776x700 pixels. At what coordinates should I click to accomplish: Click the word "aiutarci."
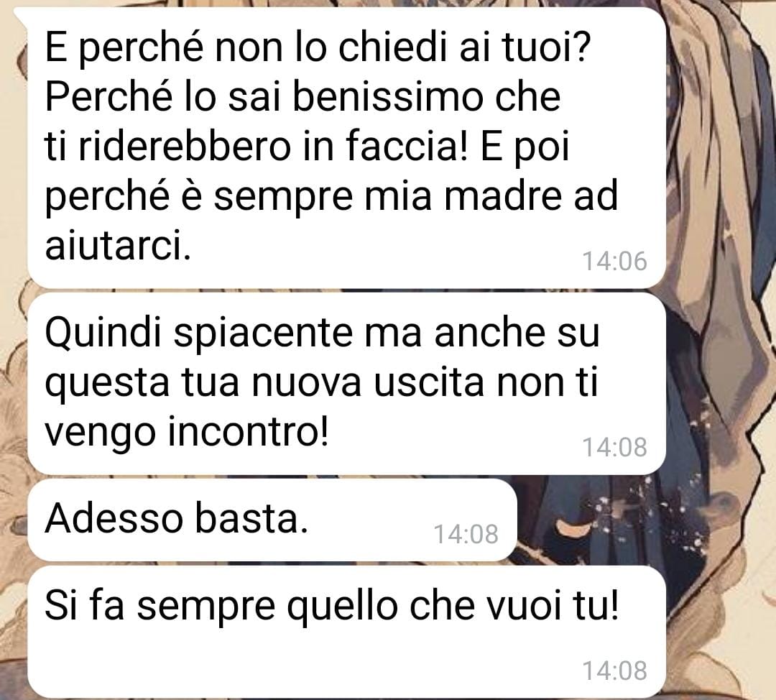pyautogui.click(x=118, y=246)
